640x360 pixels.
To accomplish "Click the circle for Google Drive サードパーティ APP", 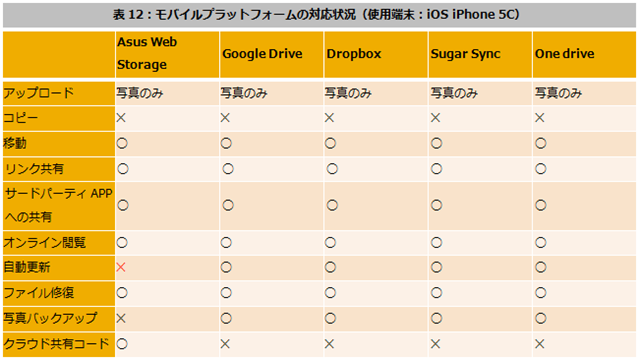I will 228,205.
